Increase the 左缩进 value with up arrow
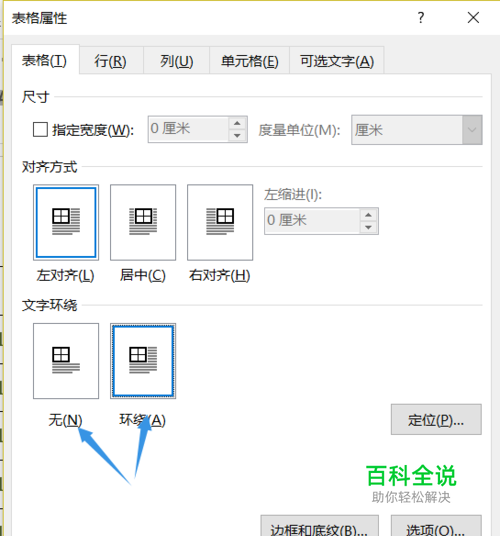This screenshot has height=536, width=500. coord(368,215)
